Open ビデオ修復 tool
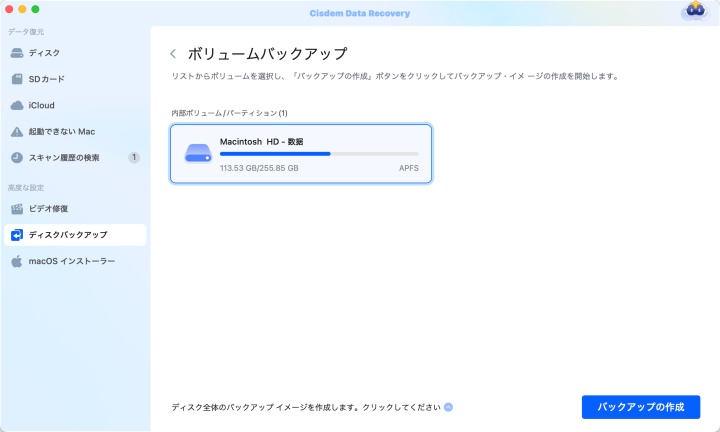The height and width of the screenshot is (432, 720). pos(75,209)
